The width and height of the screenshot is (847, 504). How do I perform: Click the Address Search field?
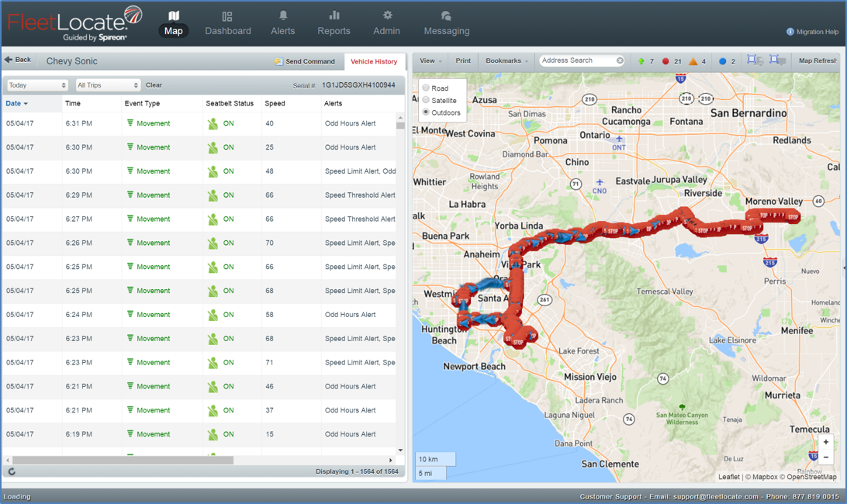pos(577,60)
